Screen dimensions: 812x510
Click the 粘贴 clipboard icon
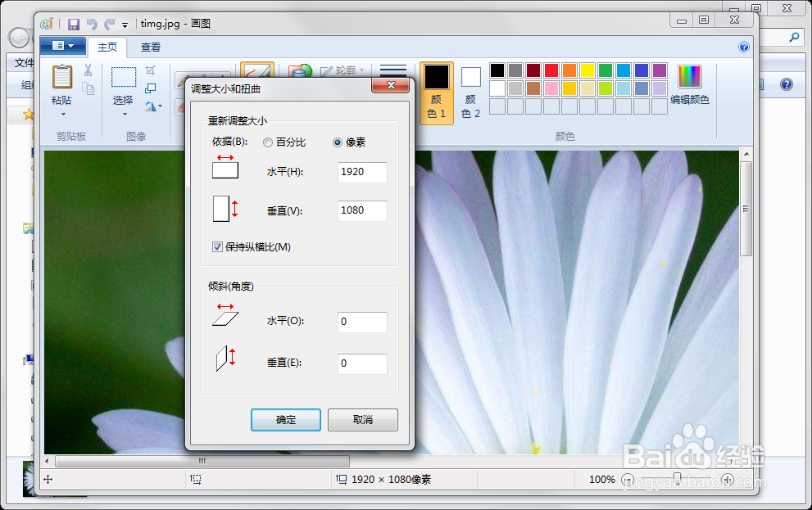[62, 77]
